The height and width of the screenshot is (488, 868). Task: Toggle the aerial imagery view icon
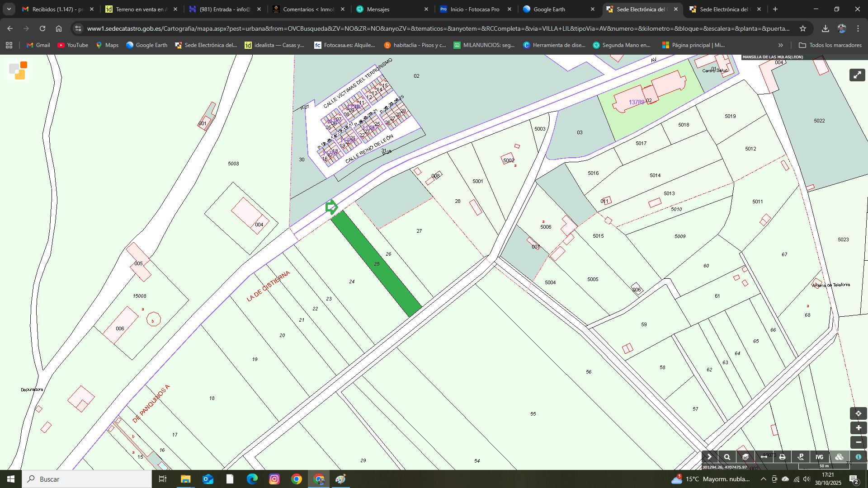pos(838,457)
